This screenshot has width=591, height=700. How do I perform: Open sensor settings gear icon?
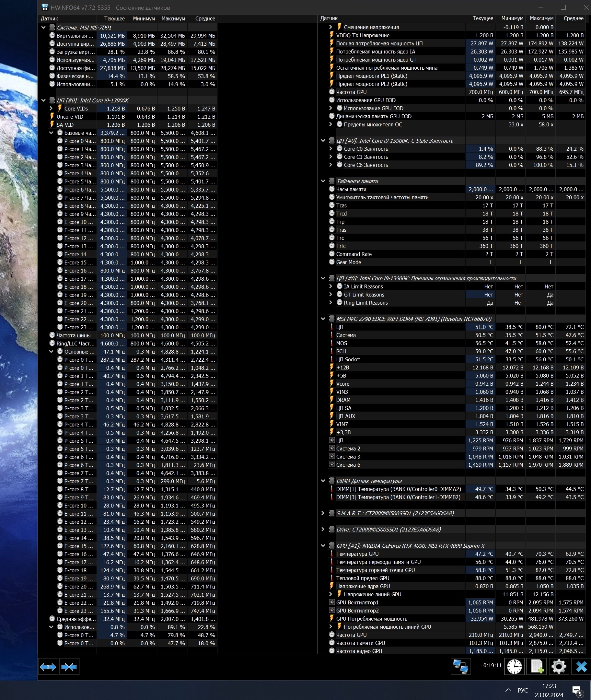(559, 667)
